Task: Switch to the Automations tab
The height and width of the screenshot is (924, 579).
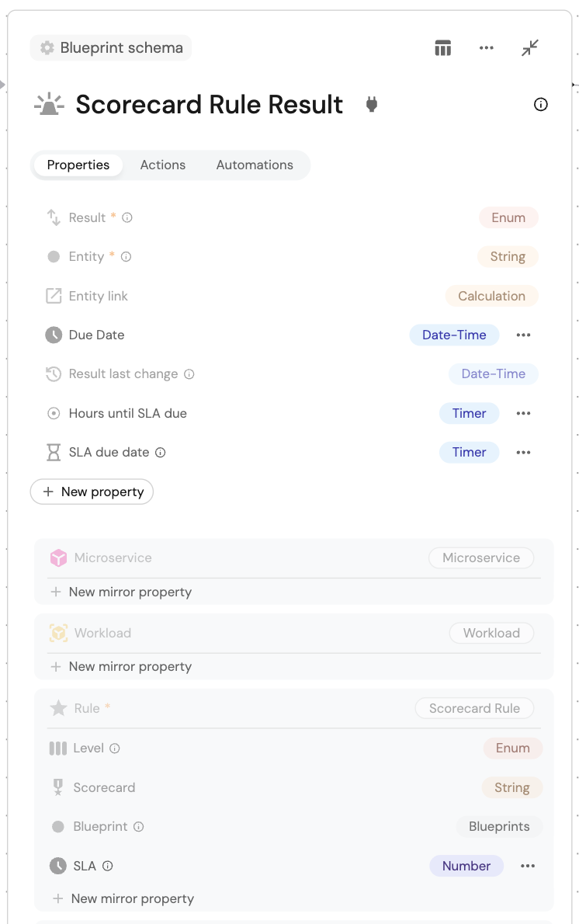Action: pos(255,165)
